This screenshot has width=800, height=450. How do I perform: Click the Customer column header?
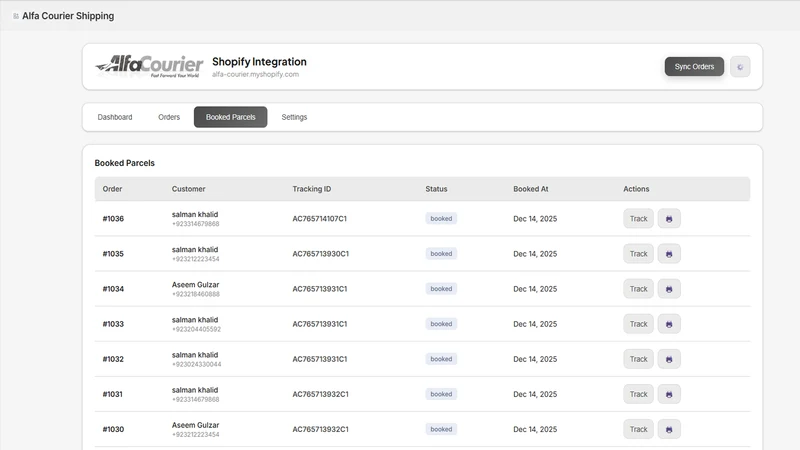point(188,189)
